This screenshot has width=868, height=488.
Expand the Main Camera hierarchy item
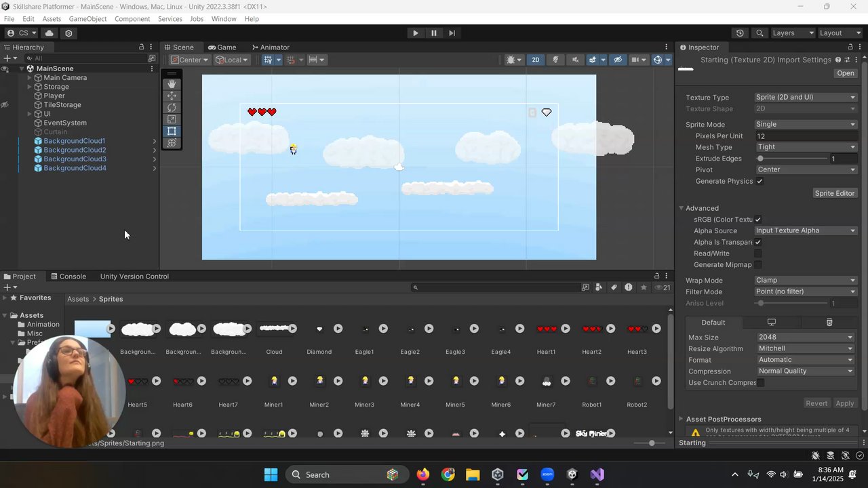(x=29, y=78)
